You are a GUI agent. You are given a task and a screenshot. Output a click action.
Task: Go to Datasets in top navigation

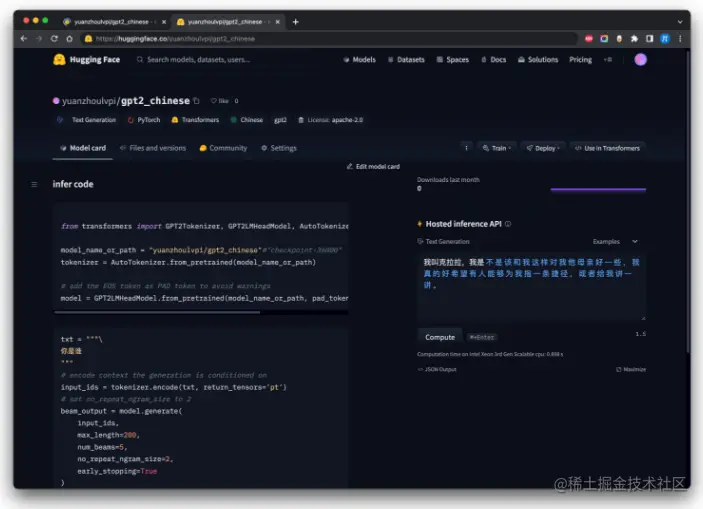pos(406,60)
